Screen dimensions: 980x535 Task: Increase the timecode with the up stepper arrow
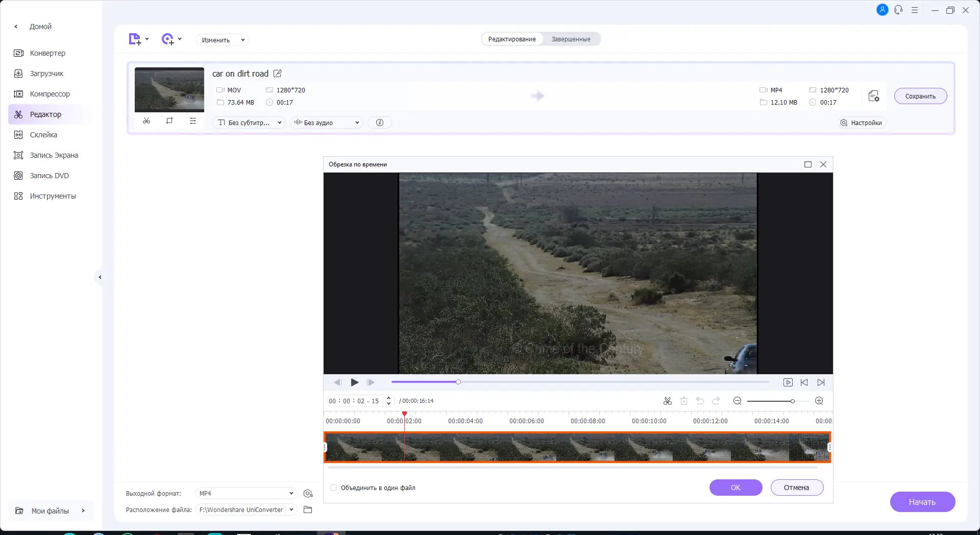coord(388,398)
